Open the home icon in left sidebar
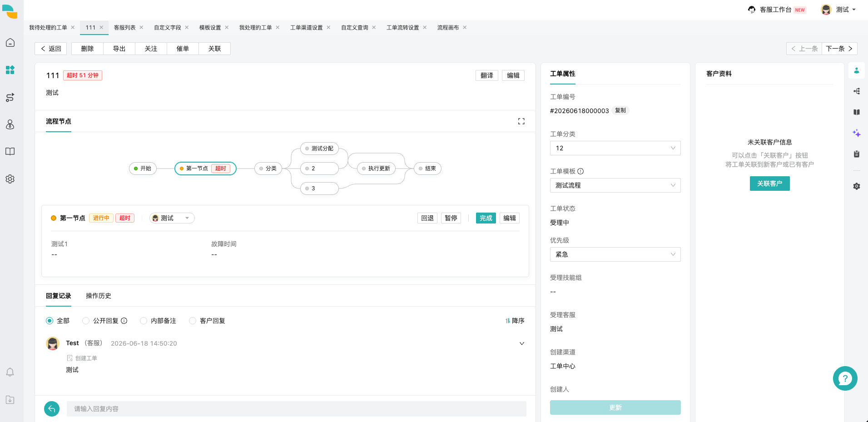 pos(10,43)
